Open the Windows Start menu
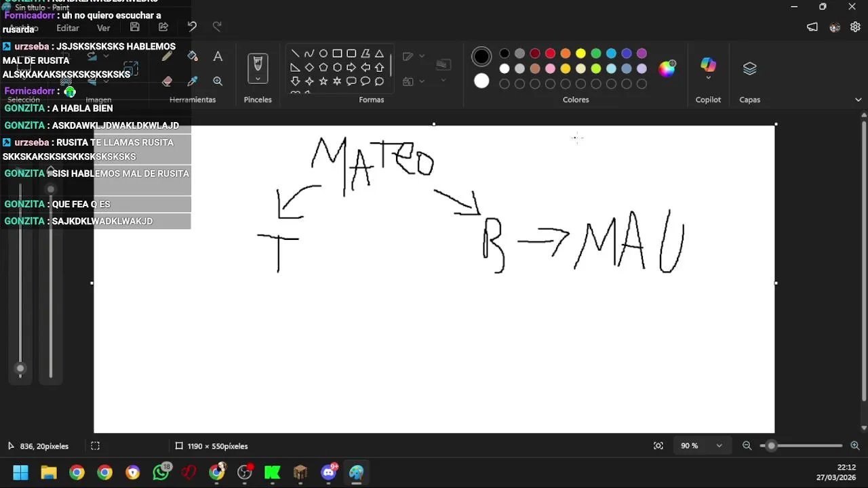Image resolution: width=868 pixels, height=488 pixels. click(20, 472)
